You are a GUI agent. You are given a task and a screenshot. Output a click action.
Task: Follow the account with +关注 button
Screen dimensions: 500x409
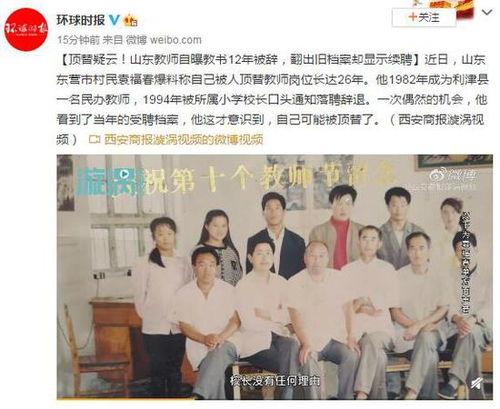click(x=424, y=17)
